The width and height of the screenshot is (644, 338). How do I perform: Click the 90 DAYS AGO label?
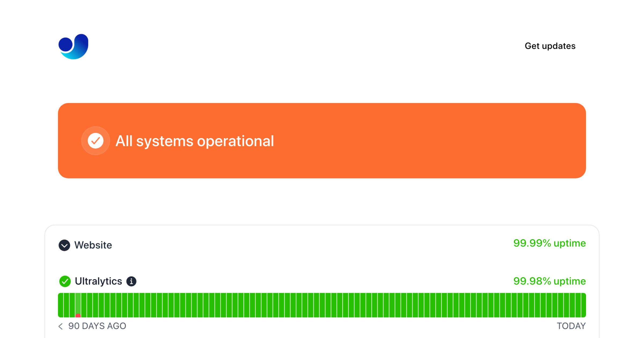pyautogui.click(x=97, y=326)
